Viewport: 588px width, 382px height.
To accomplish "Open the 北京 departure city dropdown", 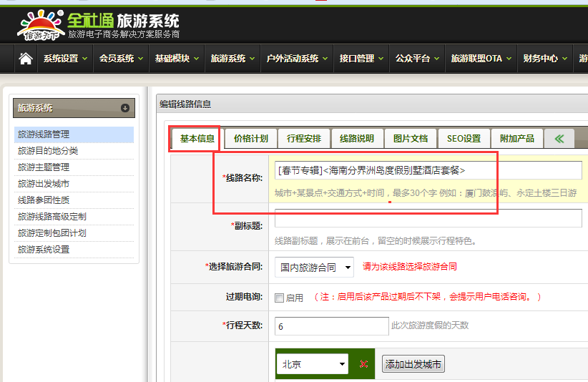I will pyautogui.click(x=313, y=364).
